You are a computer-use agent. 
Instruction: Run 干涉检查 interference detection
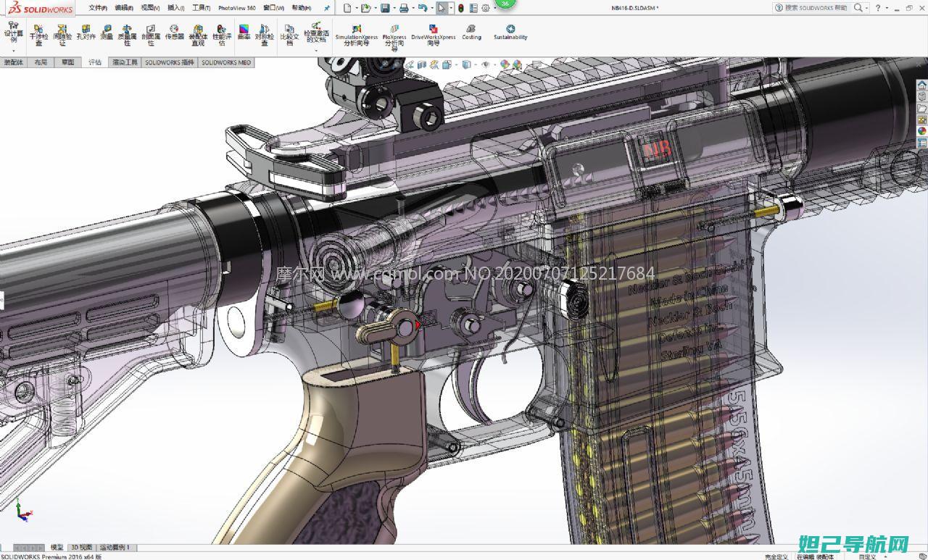[38, 35]
